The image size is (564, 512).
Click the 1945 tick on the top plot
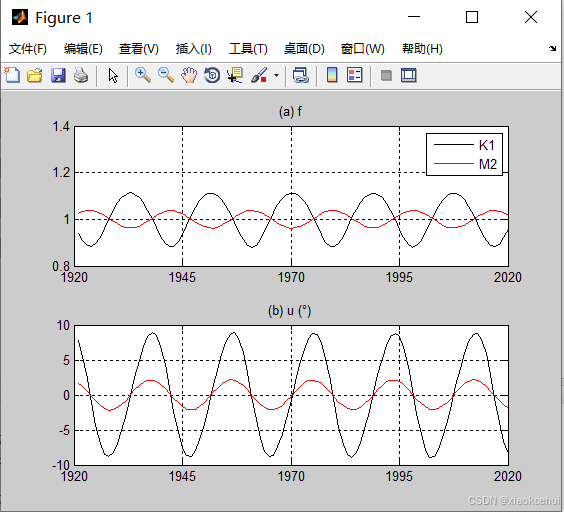click(x=182, y=277)
